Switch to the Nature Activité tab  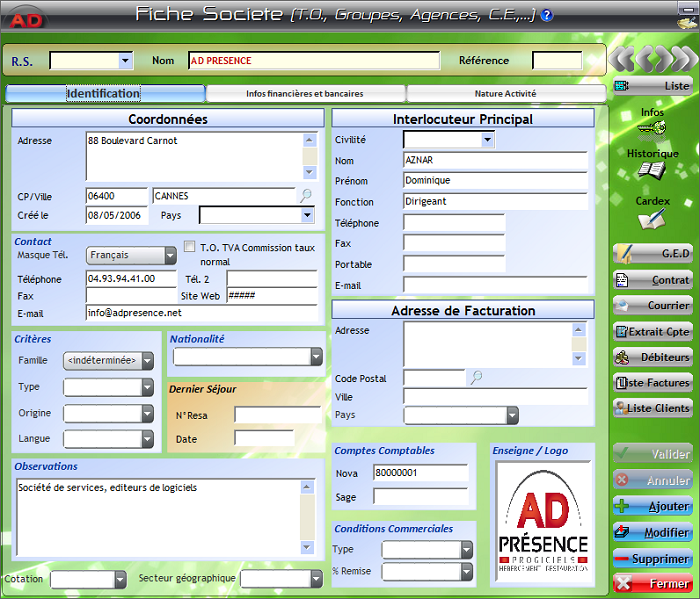point(505,93)
